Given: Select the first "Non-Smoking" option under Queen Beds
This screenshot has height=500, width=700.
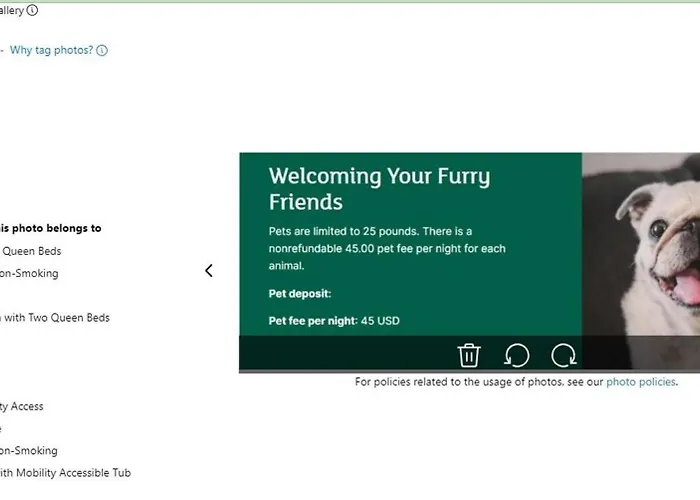Looking at the screenshot, I should pos(29,273).
